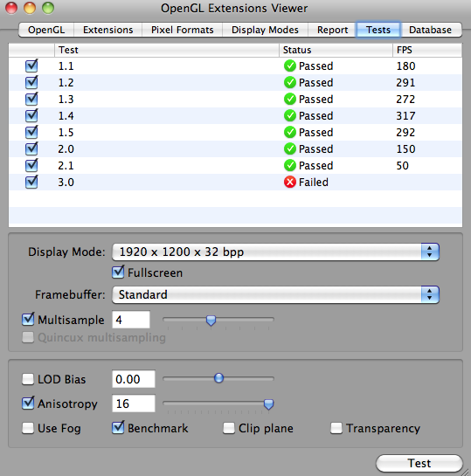The width and height of the screenshot is (471, 476).
Task: Click the green Passed icon for test 2.1
Action: click(x=290, y=165)
